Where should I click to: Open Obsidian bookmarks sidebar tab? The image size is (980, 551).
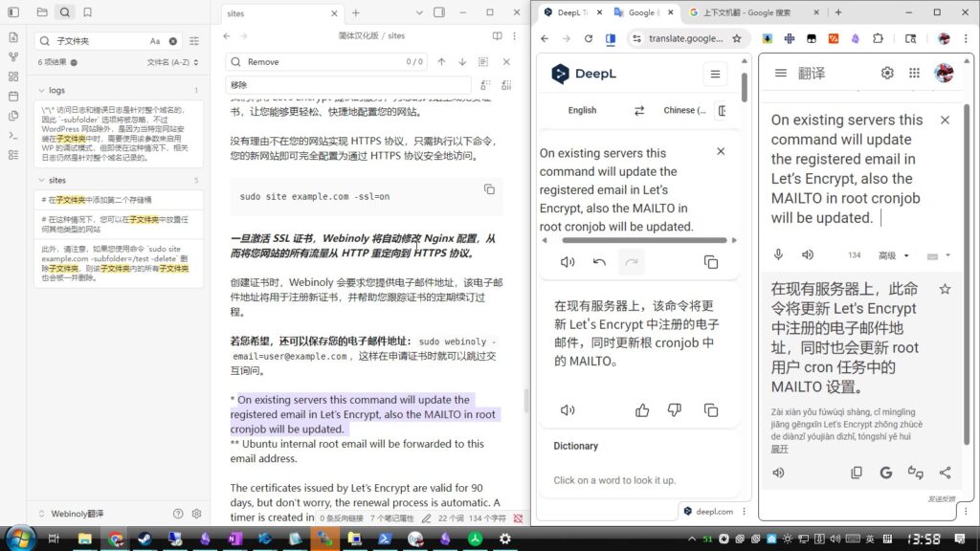point(87,12)
